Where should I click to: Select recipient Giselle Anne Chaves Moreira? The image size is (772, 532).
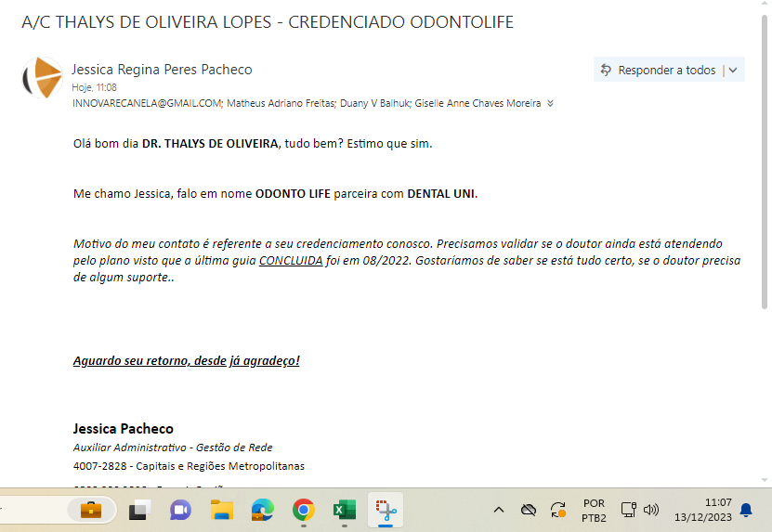[478, 103]
